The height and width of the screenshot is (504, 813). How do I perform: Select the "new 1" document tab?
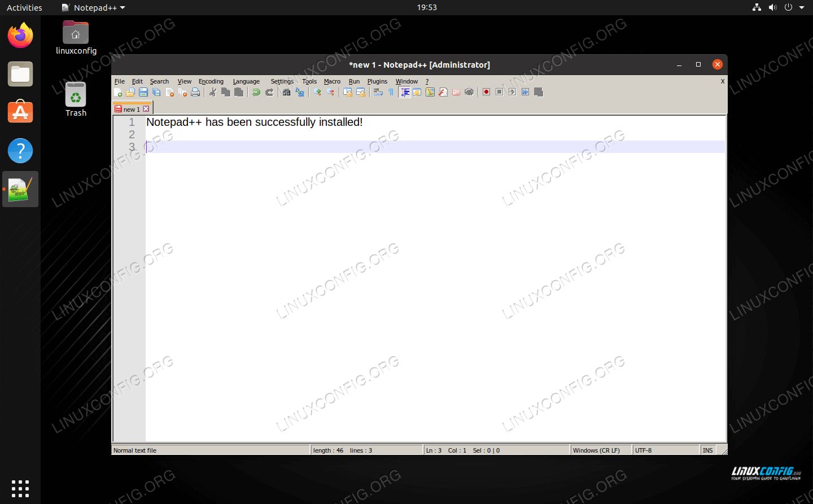pyautogui.click(x=131, y=109)
